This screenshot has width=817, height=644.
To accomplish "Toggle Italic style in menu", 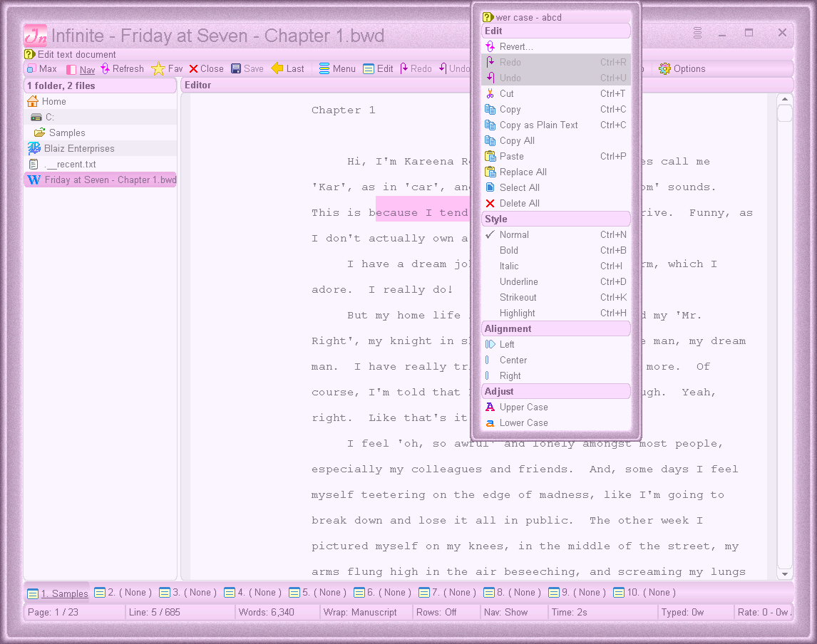I will point(556,266).
